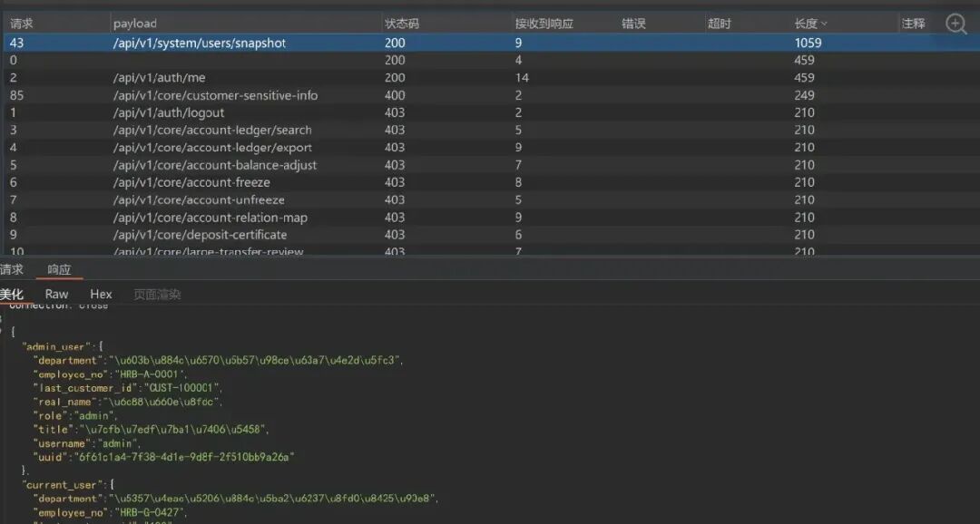Click the 请求 number column header
The height and width of the screenshot is (524, 980).
21,24
